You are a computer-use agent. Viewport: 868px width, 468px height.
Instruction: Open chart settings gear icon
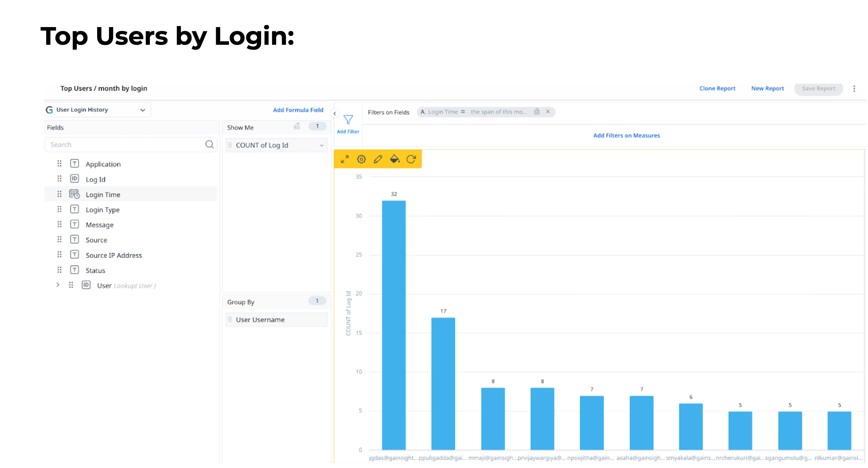point(361,159)
